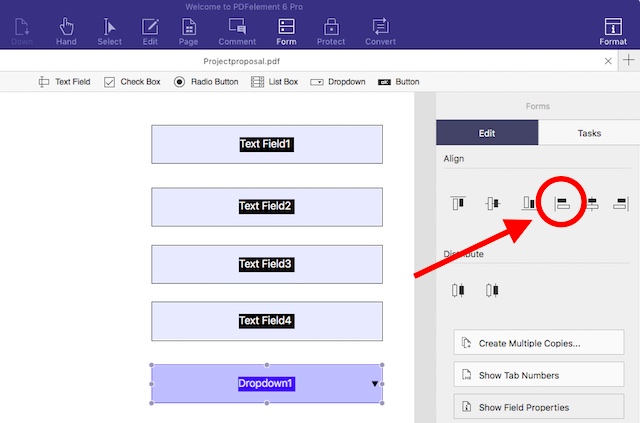
Task: Click the second Distribute icon
Action: (x=492, y=290)
